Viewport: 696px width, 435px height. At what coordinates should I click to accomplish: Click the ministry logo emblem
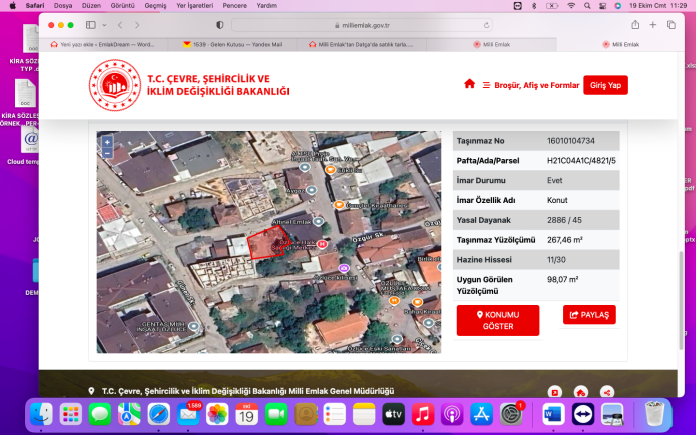click(x=114, y=85)
